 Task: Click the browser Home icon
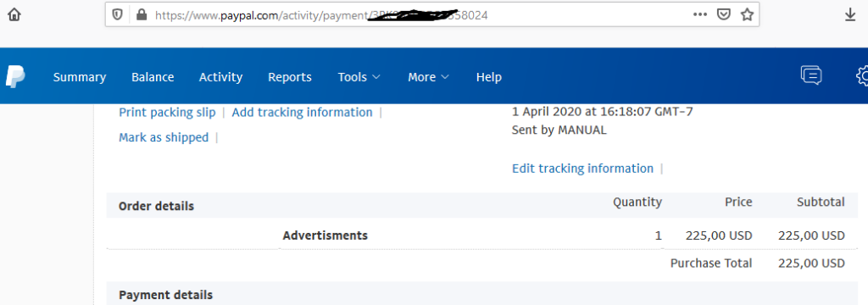(14, 15)
